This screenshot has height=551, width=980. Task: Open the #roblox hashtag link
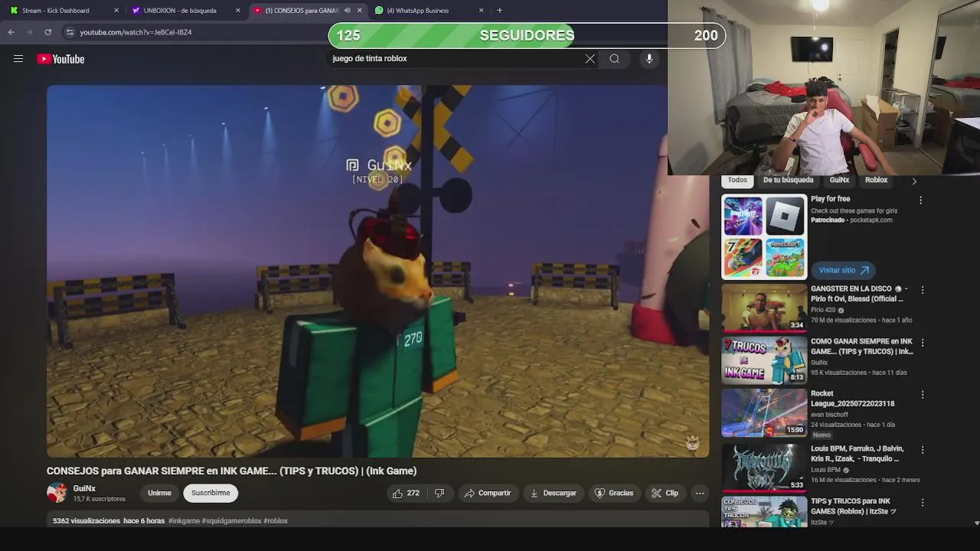click(276, 521)
